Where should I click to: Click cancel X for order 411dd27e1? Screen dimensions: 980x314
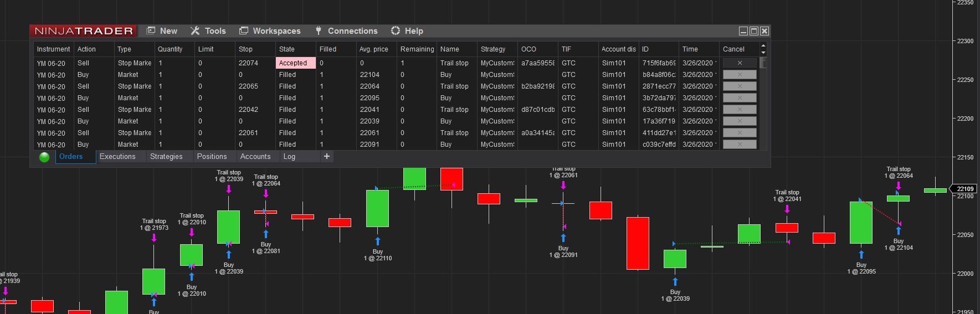(x=740, y=133)
